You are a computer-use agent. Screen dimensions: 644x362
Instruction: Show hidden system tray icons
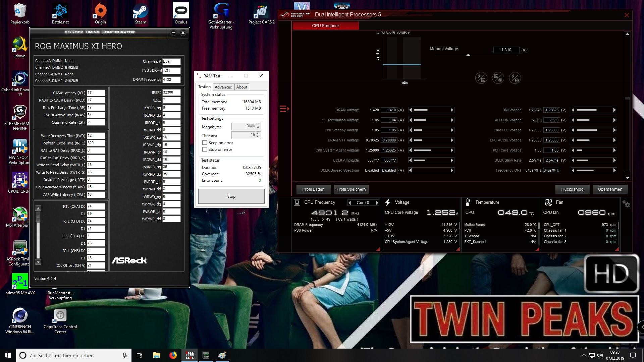[x=584, y=355]
